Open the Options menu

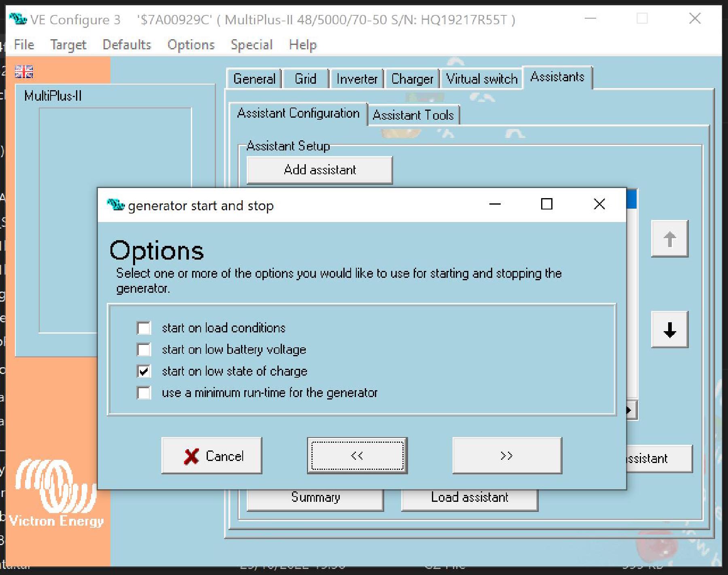[x=190, y=44]
